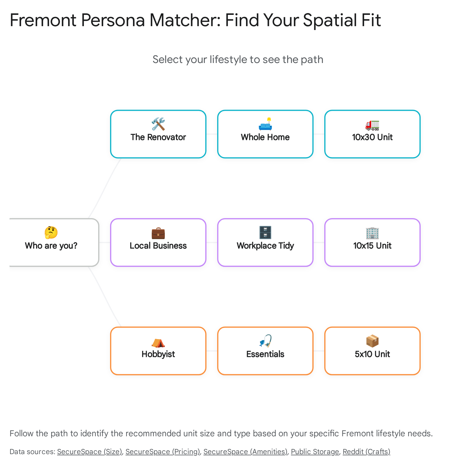Click the file cabinet Workplace Tidy icon

pos(265,233)
